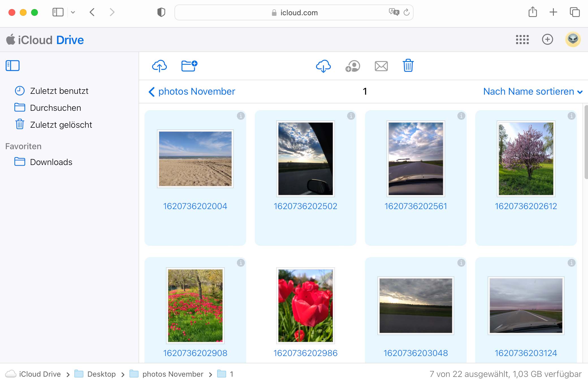The height and width of the screenshot is (382, 588).
Task: Download selected files via cloud icon
Action: click(x=323, y=66)
